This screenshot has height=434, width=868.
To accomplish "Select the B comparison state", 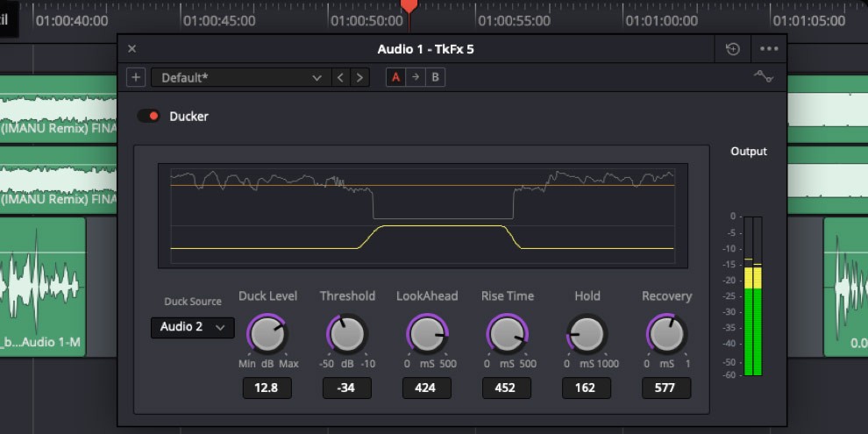I will tap(435, 77).
